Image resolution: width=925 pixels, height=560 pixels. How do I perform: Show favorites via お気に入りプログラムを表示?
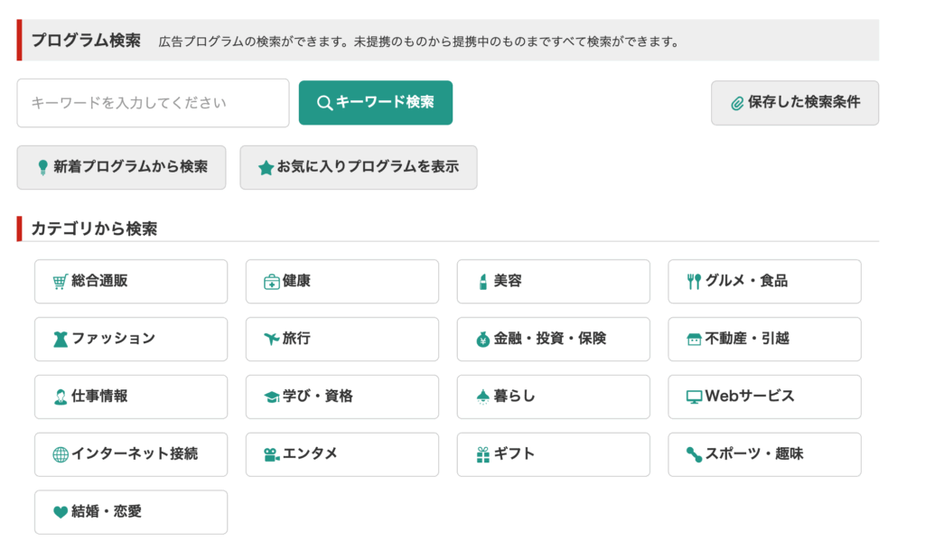pos(358,167)
